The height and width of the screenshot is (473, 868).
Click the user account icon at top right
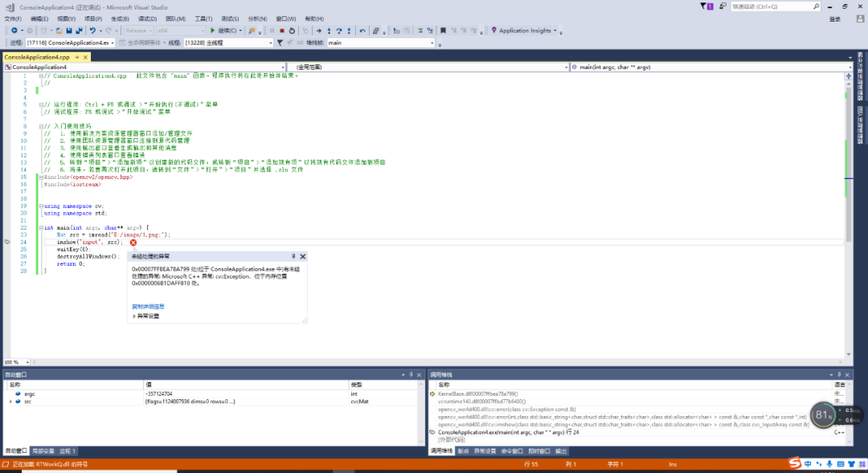click(860, 18)
